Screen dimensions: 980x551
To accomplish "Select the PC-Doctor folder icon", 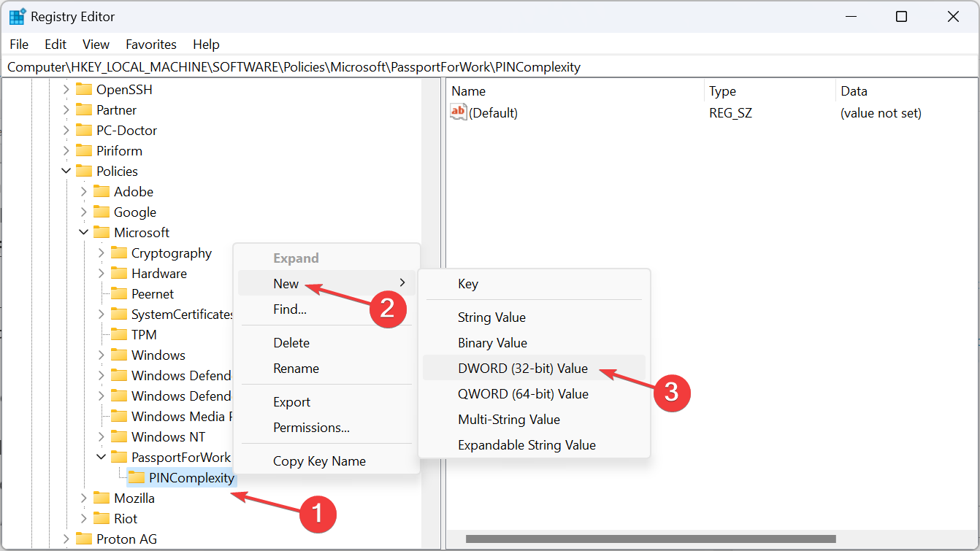I will coord(84,131).
